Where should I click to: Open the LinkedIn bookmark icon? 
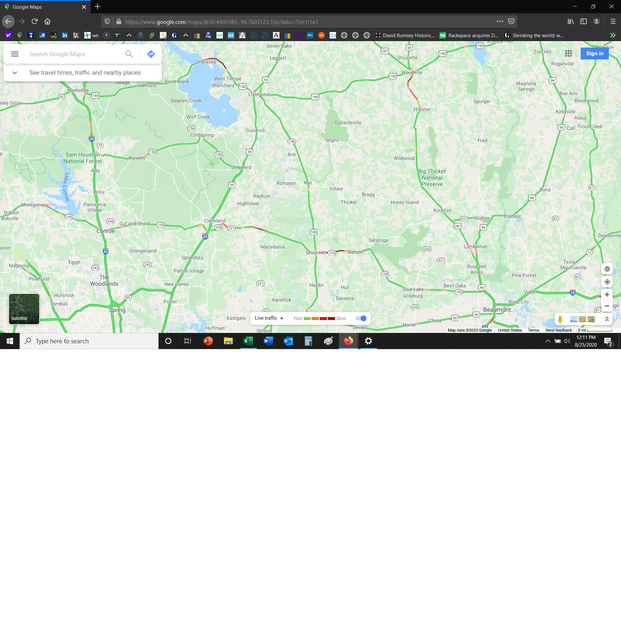(x=65, y=36)
